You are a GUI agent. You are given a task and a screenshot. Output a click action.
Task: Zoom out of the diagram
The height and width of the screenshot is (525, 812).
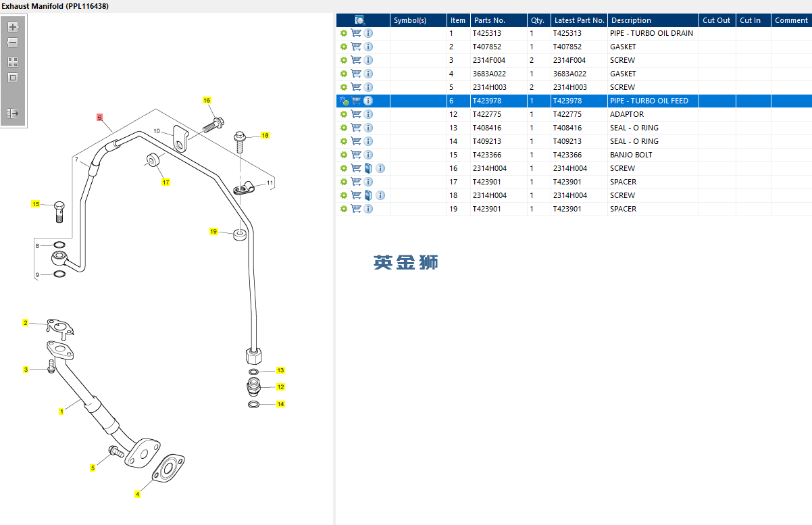[x=13, y=43]
